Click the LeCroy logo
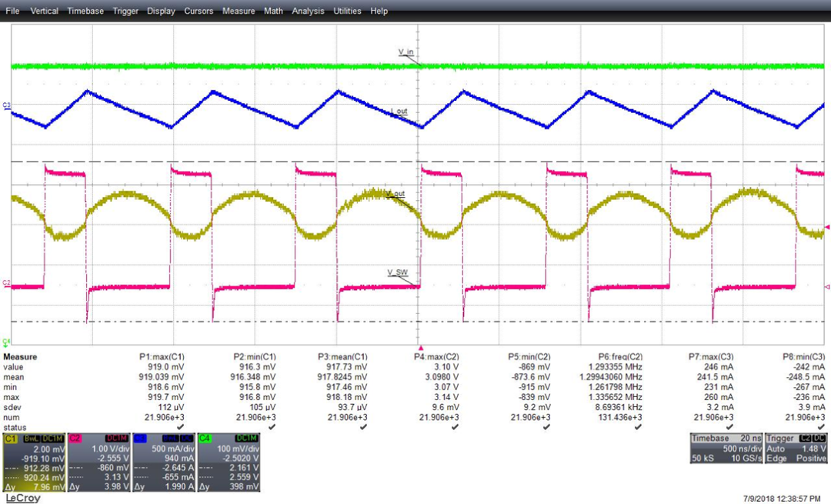The image size is (831, 504). click(22, 497)
